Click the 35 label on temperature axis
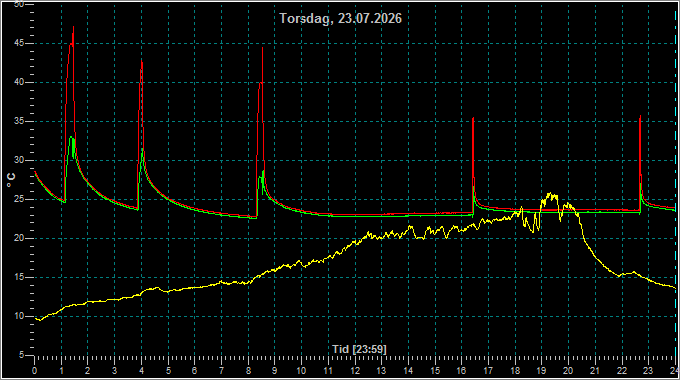 click(x=19, y=121)
